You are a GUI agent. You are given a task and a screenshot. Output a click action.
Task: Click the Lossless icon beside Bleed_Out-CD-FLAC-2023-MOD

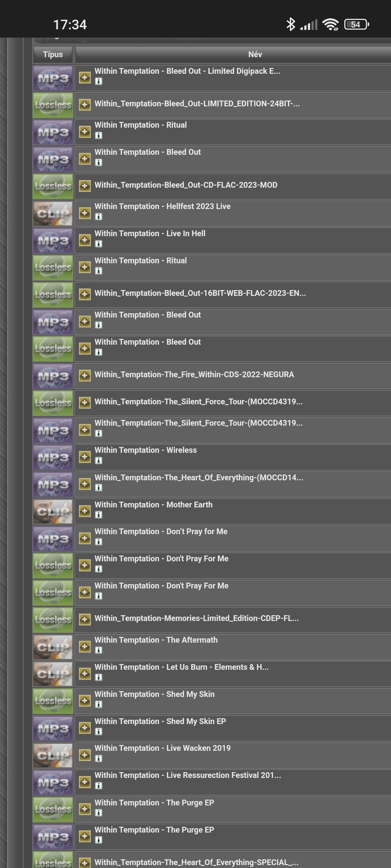coord(53,187)
